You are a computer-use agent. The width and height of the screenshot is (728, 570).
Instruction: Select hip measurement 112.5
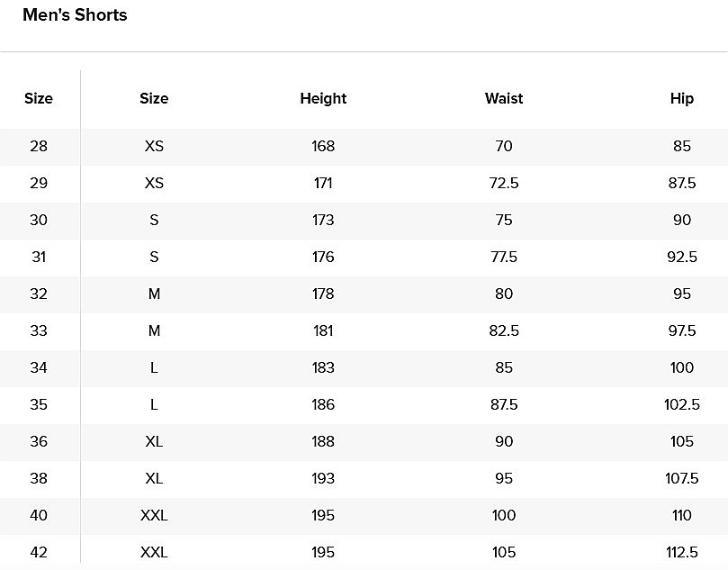point(682,552)
